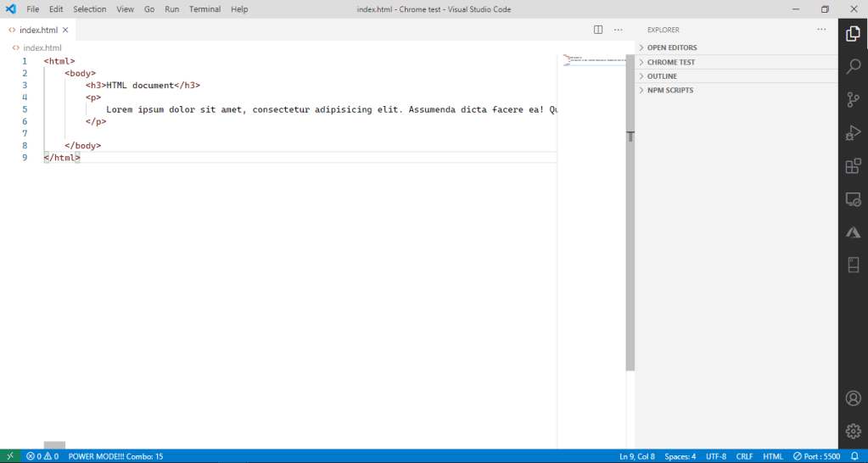Open Source Control view
The width and height of the screenshot is (868, 463).
[x=853, y=100]
